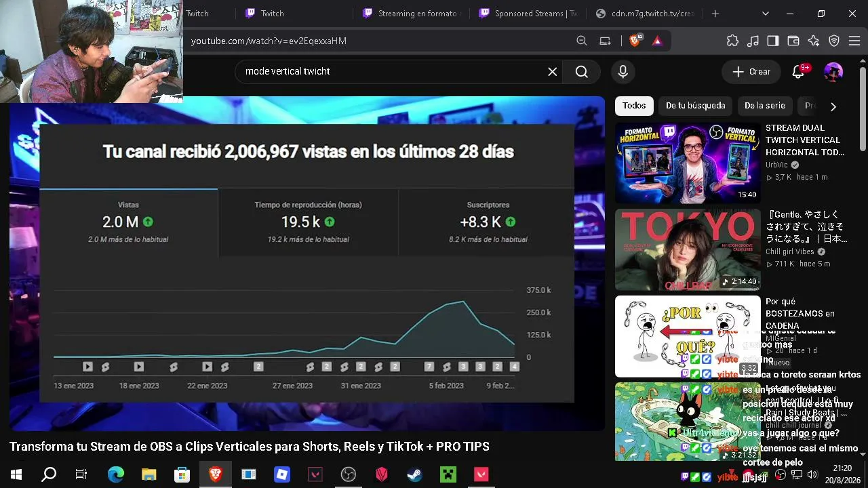868x488 pixels.
Task: Open Roblox icon on the taskbar
Action: point(281,474)
